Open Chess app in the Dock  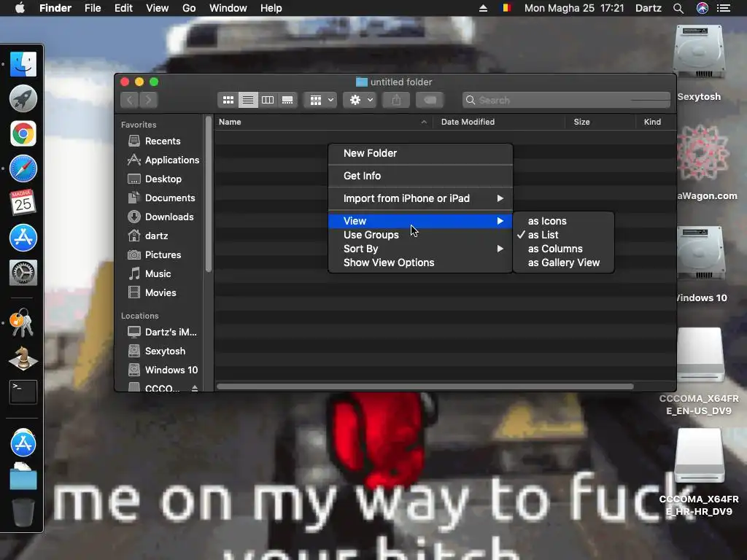[23, 358]
